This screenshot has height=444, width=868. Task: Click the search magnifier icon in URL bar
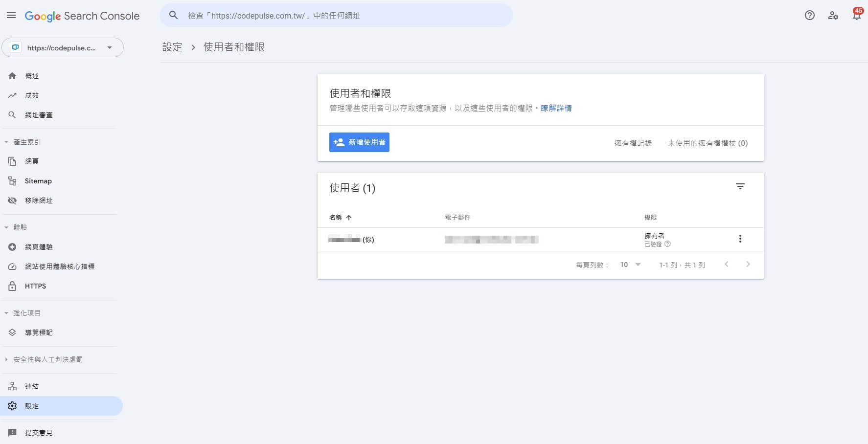(x=173, y=16)
